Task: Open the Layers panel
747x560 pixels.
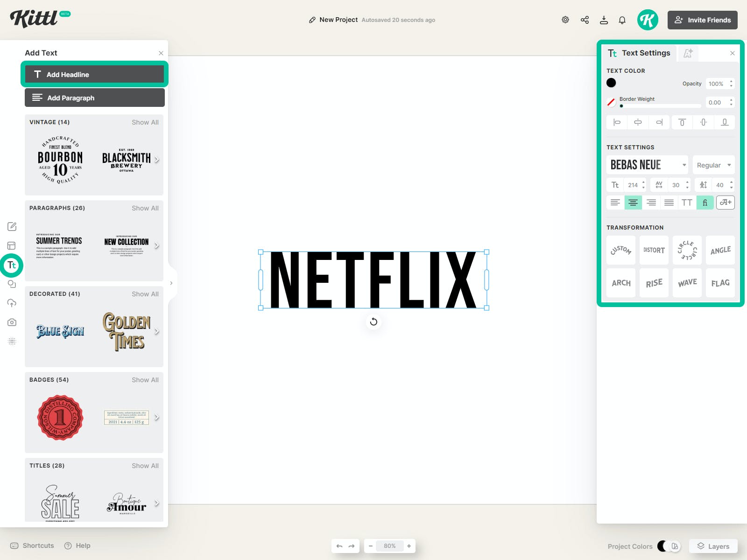Action: coord(713,546)
